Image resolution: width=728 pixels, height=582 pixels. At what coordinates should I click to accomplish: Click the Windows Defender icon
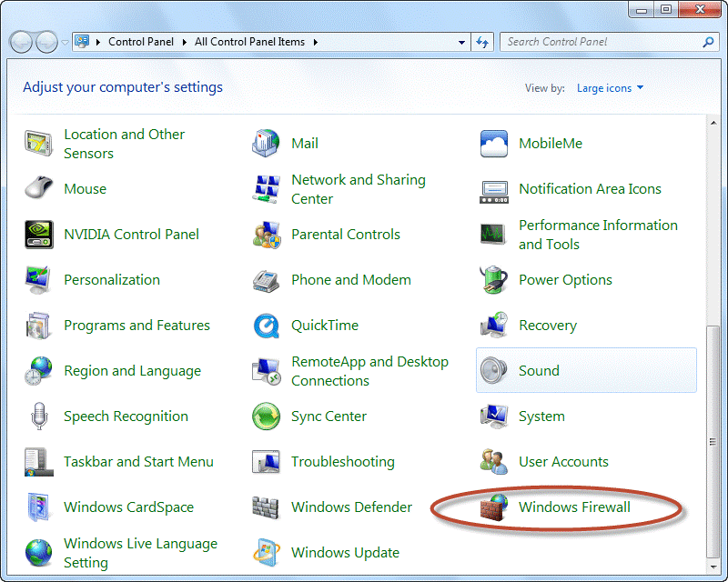coord(266,507)
